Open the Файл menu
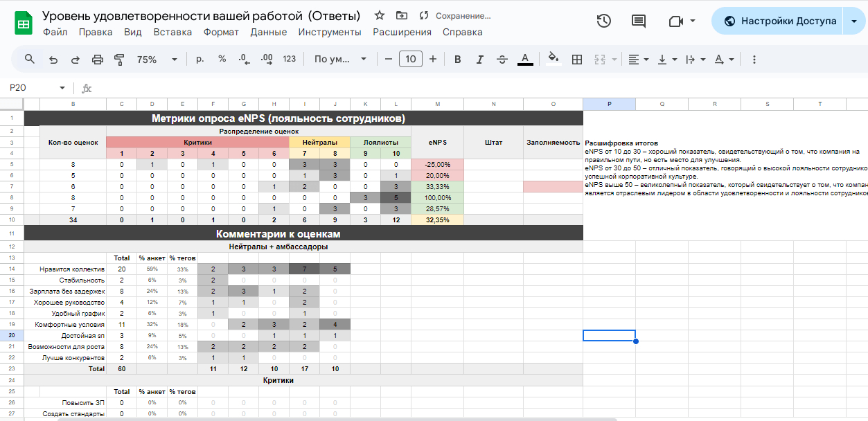The image size is (868, 421). (x=55, y=32)
